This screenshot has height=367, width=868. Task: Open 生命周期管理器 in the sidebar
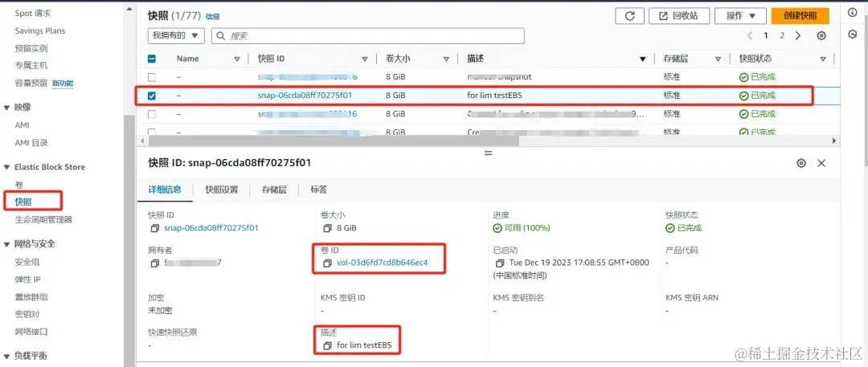coord(43,219)
